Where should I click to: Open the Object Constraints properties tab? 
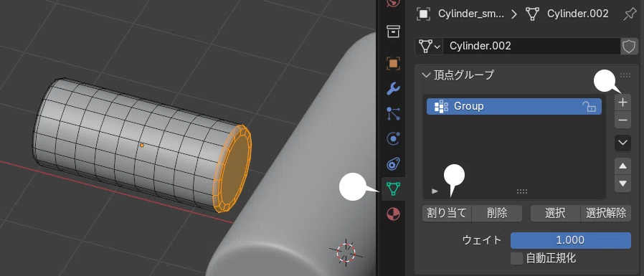pyautogui.click(x=394, y=164)
